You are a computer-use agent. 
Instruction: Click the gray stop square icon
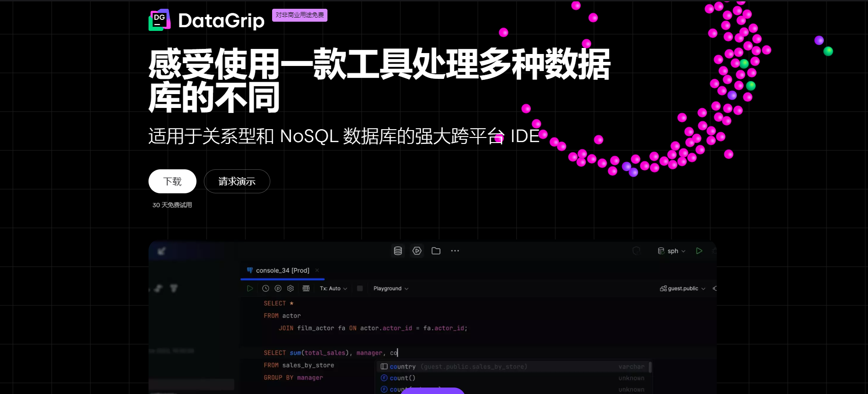coord(360,288)
